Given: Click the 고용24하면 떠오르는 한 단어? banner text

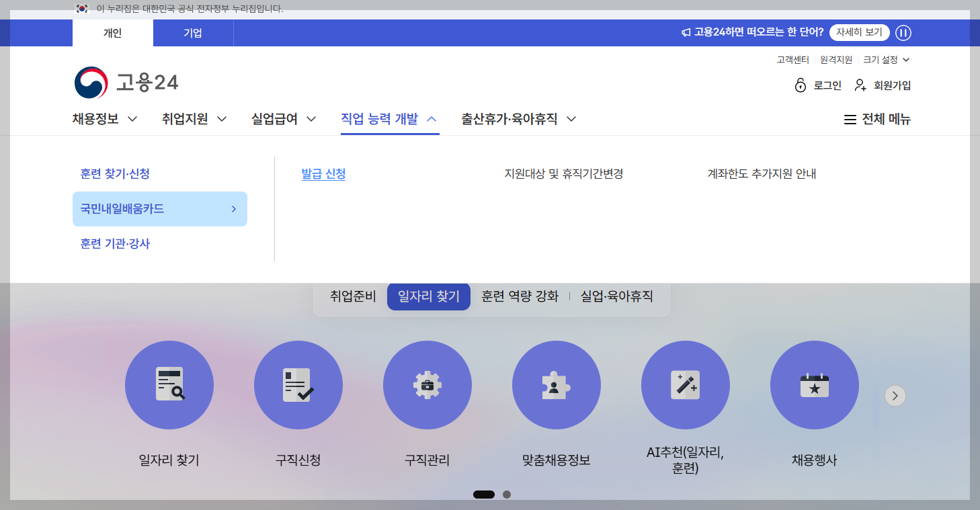Looking at the screenshot, I should tap(759, 33).
